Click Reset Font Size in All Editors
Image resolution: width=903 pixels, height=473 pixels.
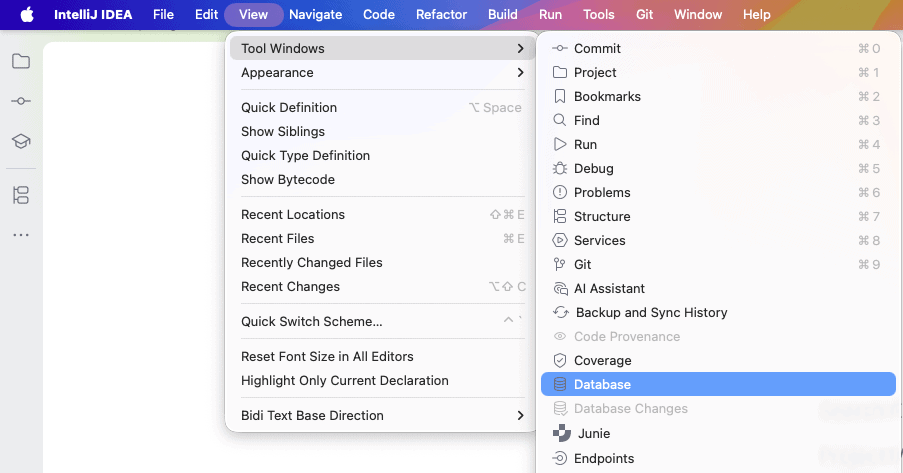(x=327, y=357)
